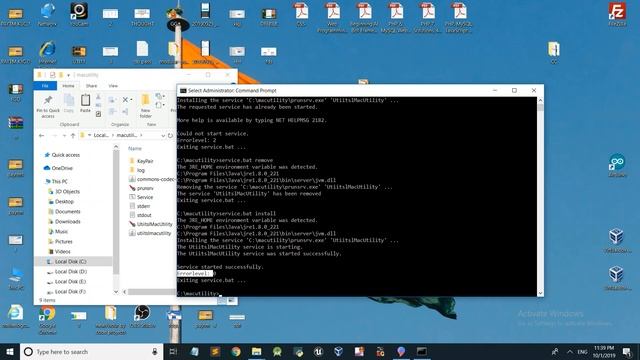The image size is (640, 360).
Task: Switch to the Share ribbon tab
Action: click(x=91, y=86)
